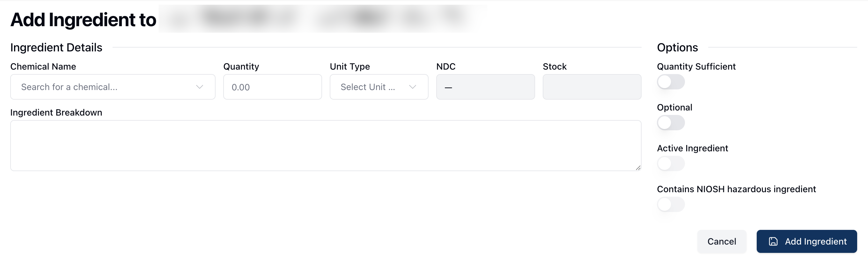Click the save icon in Add Ingredient button
Screen dimensions: 868x265
[773, 241]
